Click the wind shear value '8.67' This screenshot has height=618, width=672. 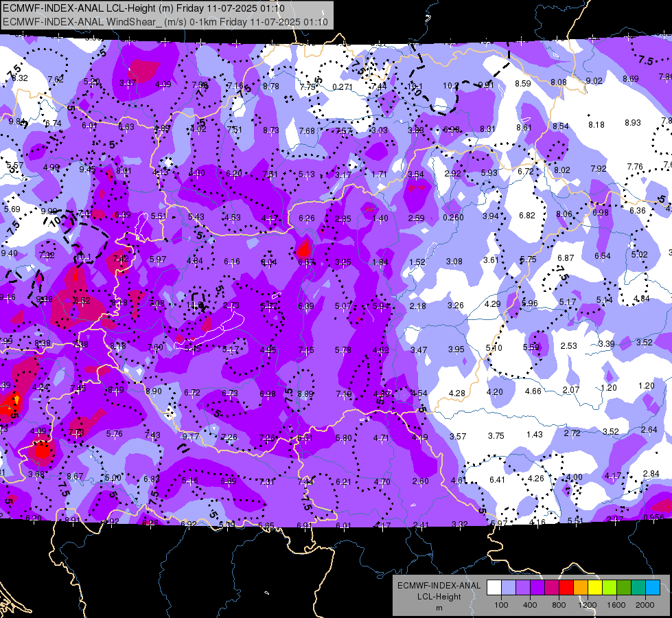[75, 476]
